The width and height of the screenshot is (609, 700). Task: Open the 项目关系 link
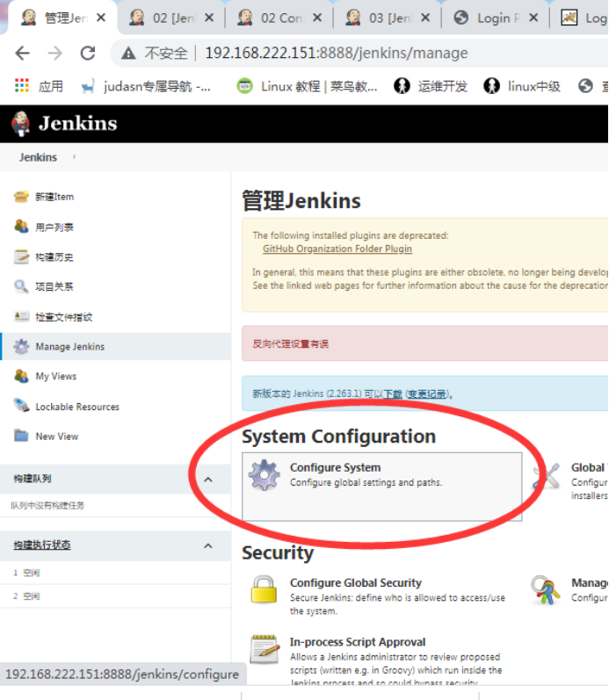[x=54, y=286]
